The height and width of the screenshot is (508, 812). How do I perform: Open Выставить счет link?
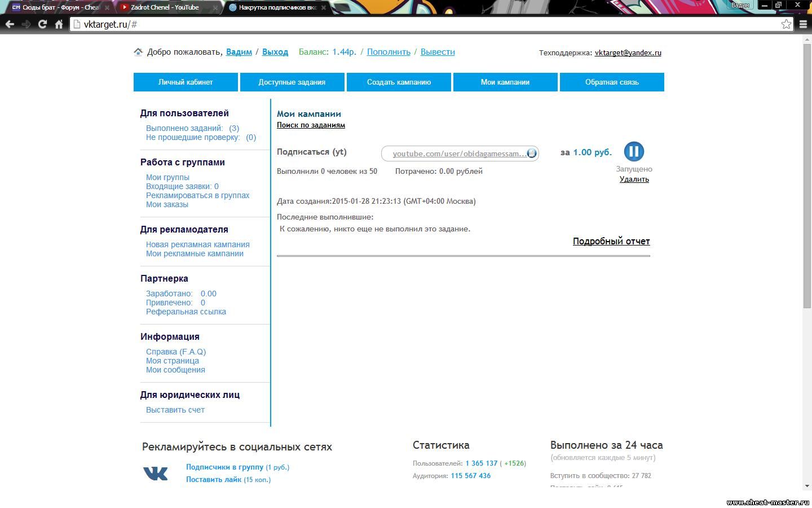coord(175,410)
